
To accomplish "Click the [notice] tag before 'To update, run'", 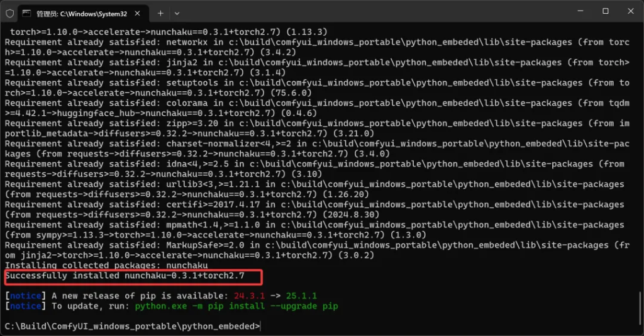I will point(25,306).
